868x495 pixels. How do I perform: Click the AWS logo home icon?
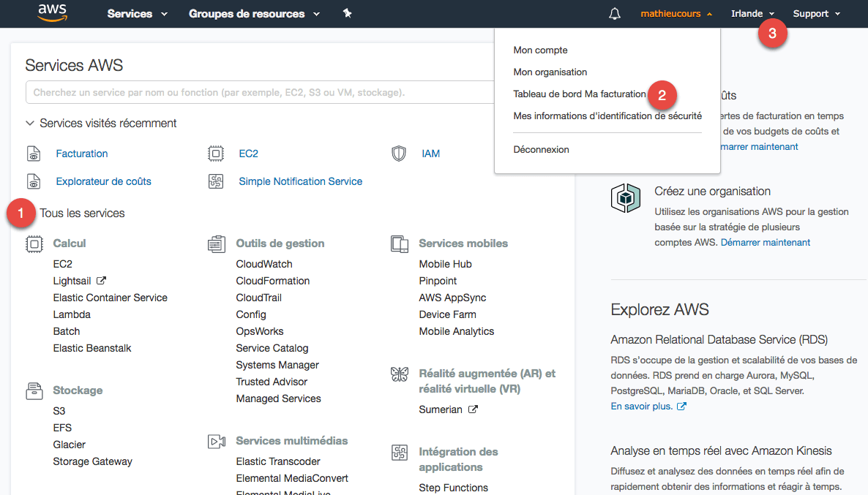[x=52, y=13]
